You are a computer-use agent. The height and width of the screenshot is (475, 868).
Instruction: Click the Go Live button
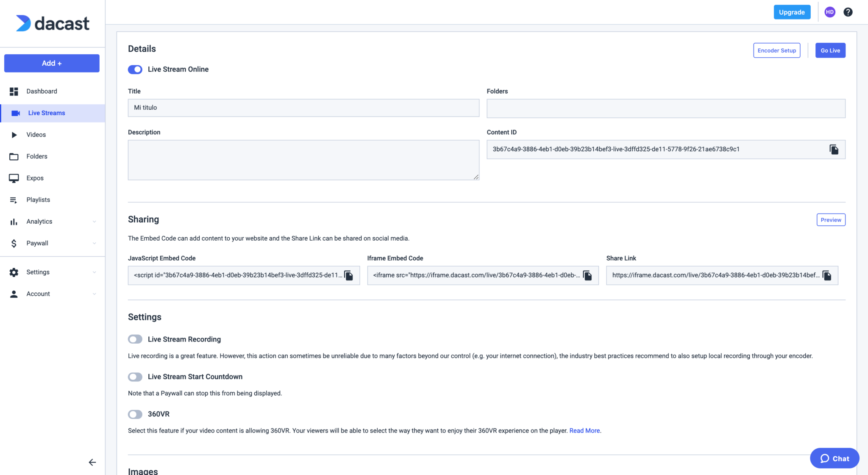pos(830,50)
